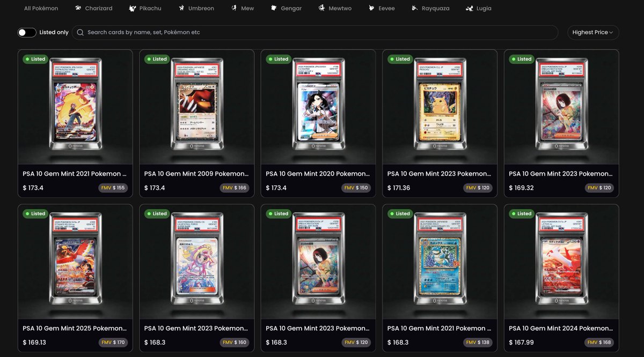Viewport: 644px width, 357px height.
Task: Click the FMV $166 badge
Action: click(235, 188)
